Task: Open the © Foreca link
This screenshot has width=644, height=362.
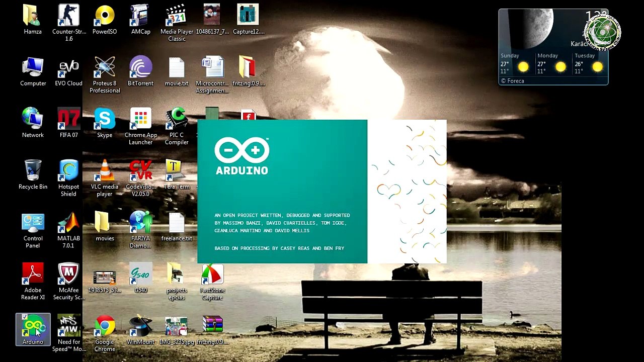Action: (512, 81)
